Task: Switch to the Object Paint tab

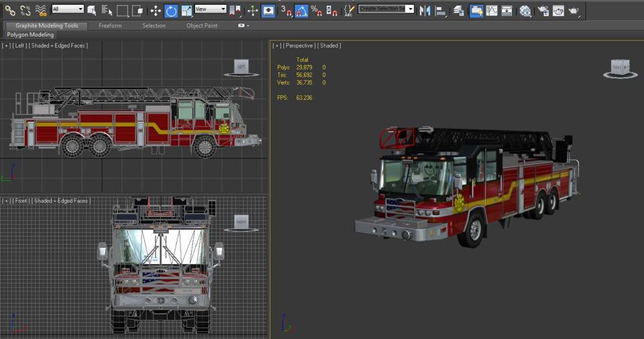Action: tap(203, 25)
